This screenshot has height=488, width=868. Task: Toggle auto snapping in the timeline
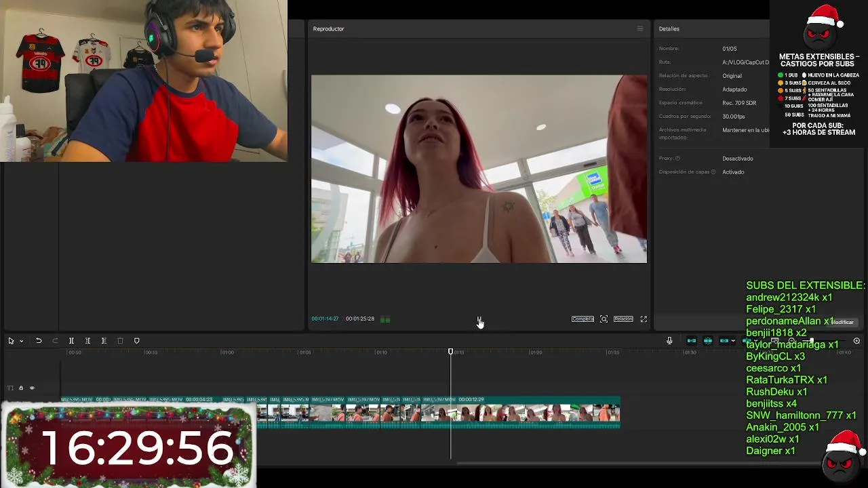708,341
